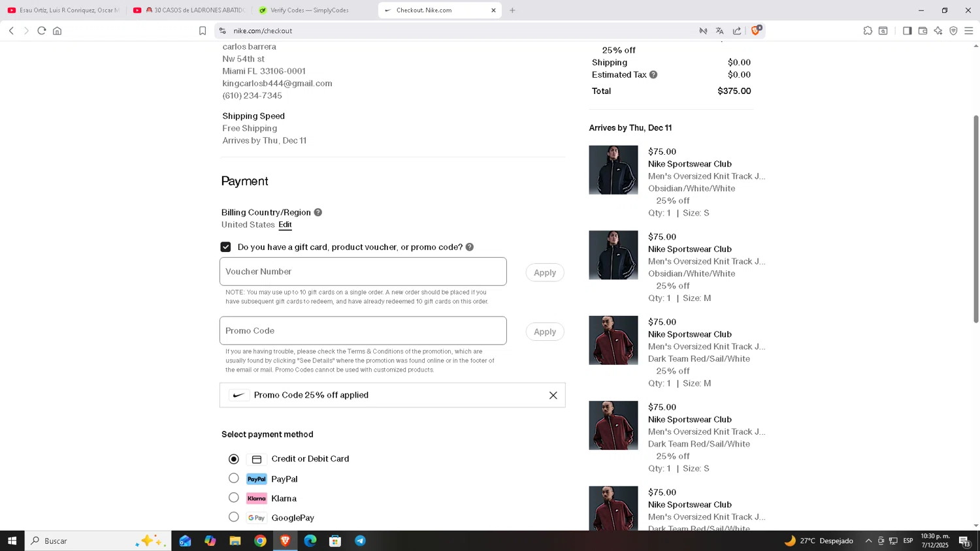Open Microsoft Edge from taskbar
980x551 pixels.
coord(310,541)
